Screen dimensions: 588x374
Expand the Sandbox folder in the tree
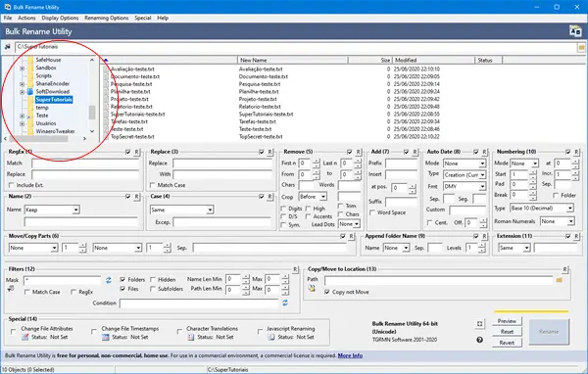point(23,69)
